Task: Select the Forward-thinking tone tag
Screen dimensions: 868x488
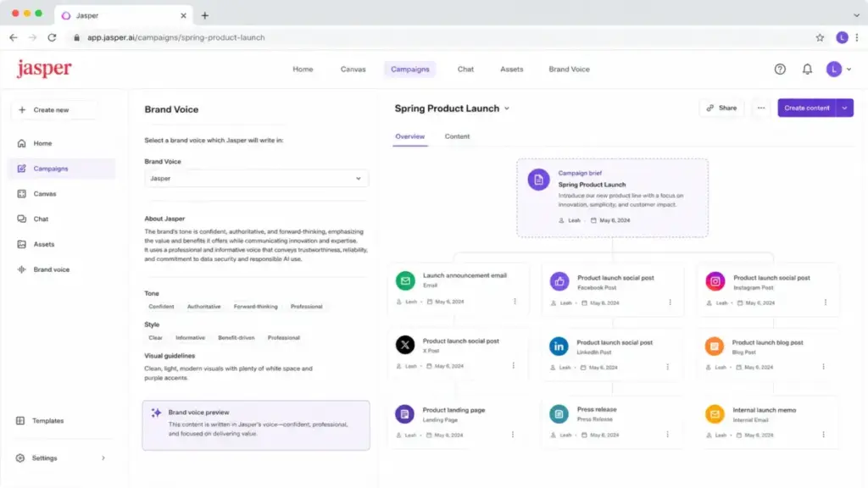Action: (256, 307)
